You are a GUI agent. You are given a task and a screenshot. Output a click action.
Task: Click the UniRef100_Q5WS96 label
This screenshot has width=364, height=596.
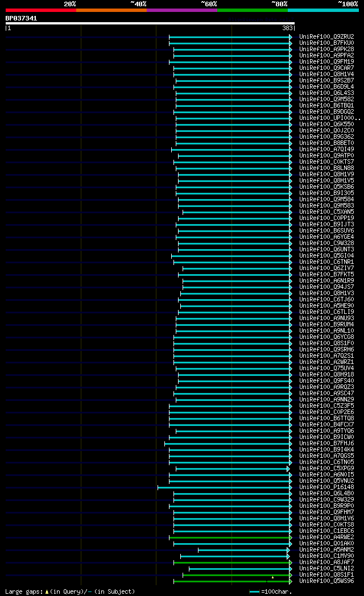[x=326, y=581]
